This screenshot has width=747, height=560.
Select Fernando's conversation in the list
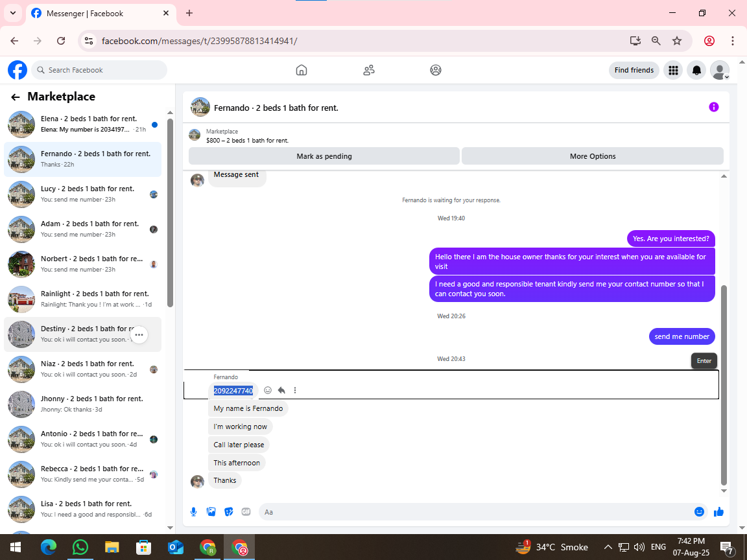83,159
